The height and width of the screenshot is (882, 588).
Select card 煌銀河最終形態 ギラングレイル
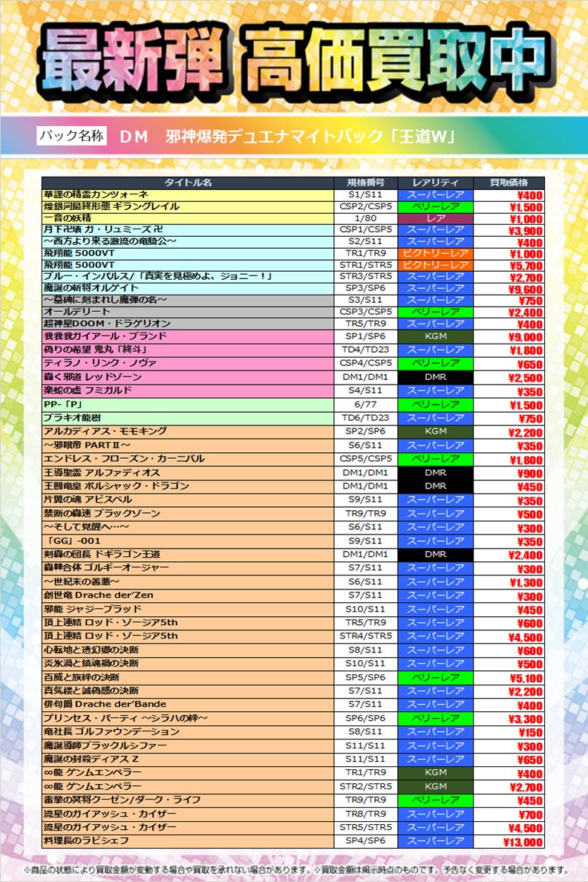pos(112,206)
